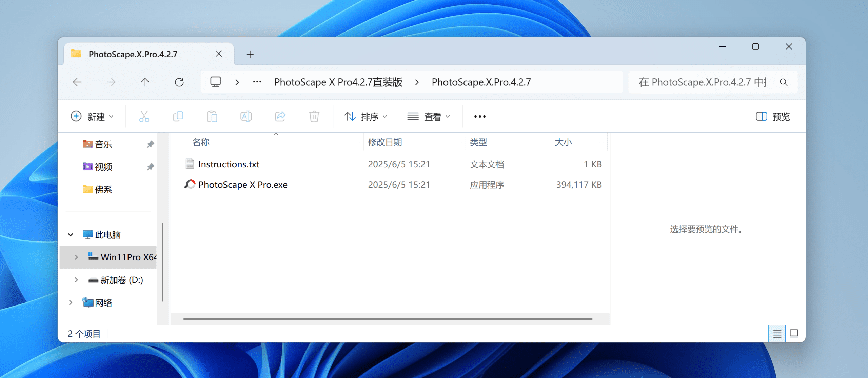Open the 查看 view dropdown

point(429,117)
